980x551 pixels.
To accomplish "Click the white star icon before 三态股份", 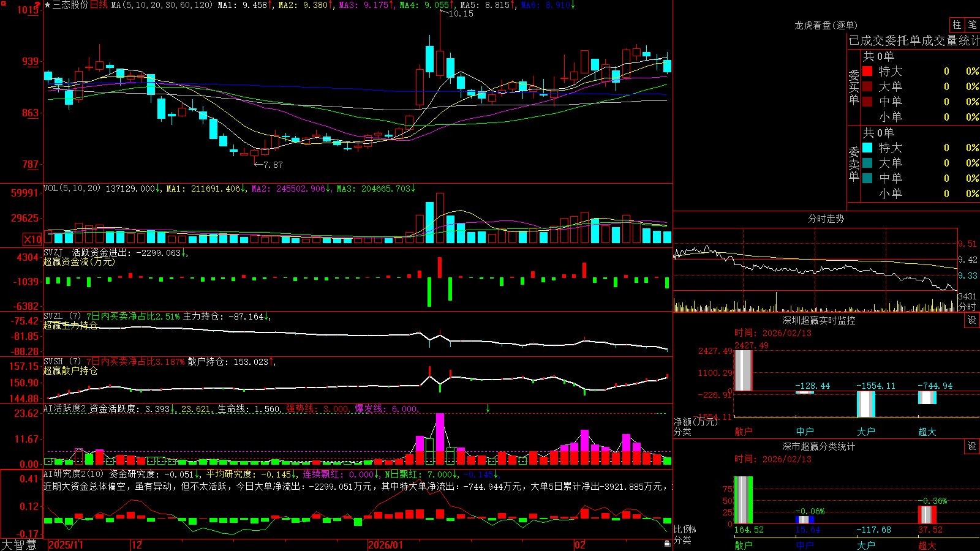I will 48,5.
